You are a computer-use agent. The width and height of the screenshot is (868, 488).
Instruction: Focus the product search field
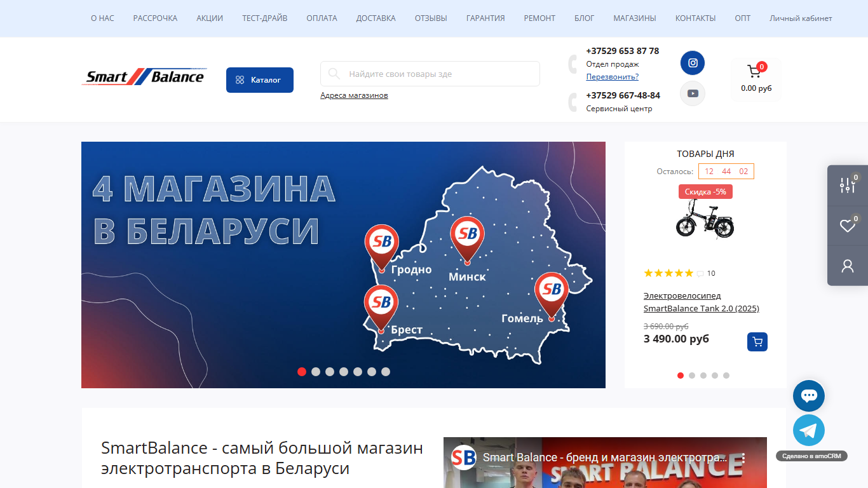430,74
